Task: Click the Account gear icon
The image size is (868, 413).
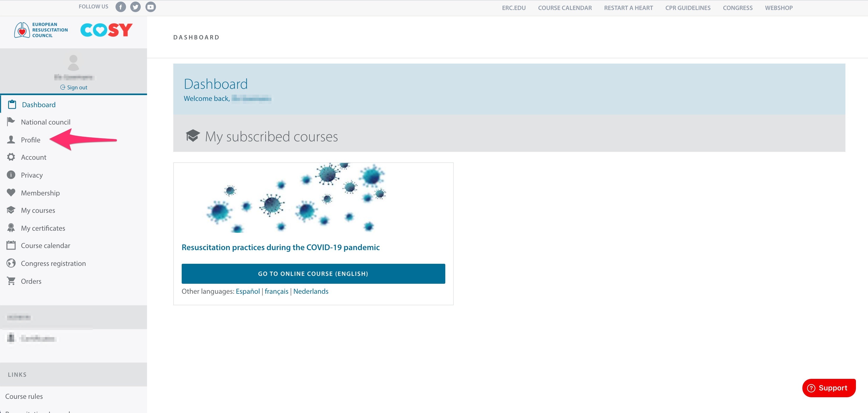Action: coord(11,157)
